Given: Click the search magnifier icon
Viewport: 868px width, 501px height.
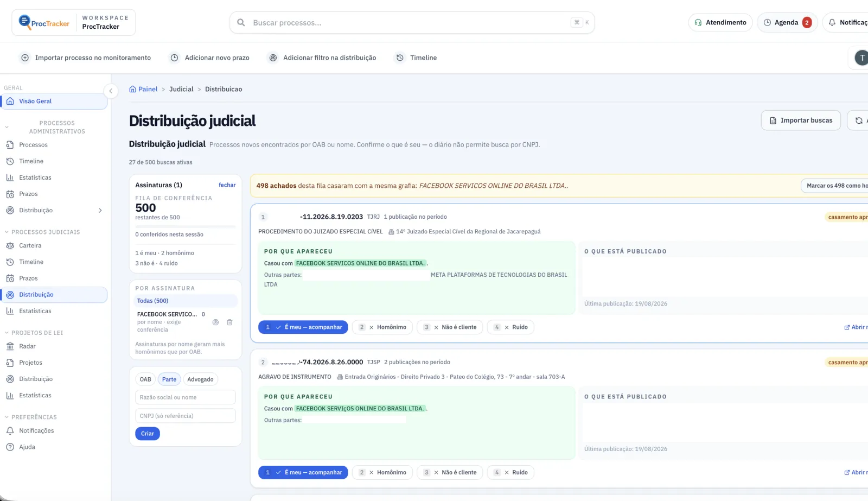Looking at the screenshot, I should [241, 23].
